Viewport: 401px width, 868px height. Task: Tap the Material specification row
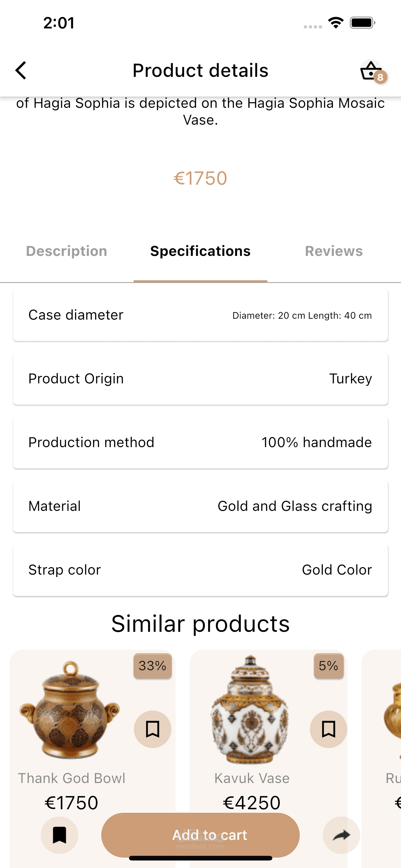click(x=200, y=506)
